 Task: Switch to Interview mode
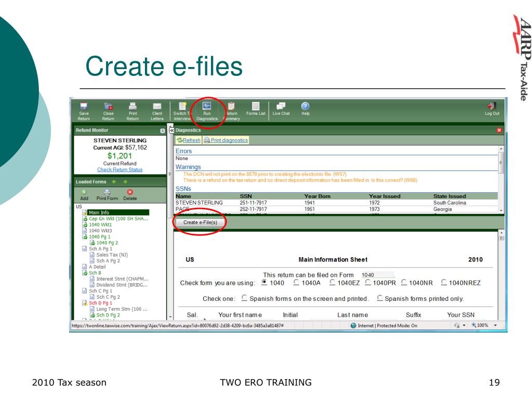[x=182, y=111]
